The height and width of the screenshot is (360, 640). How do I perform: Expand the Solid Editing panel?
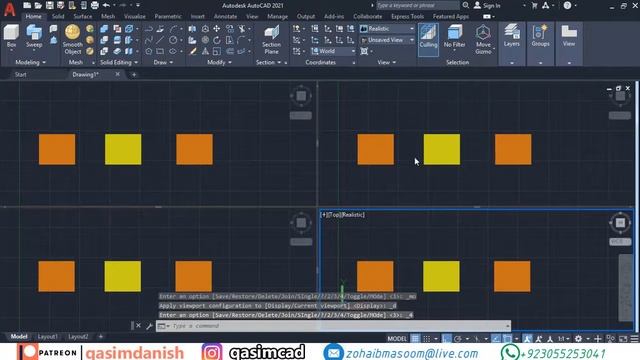119,62
